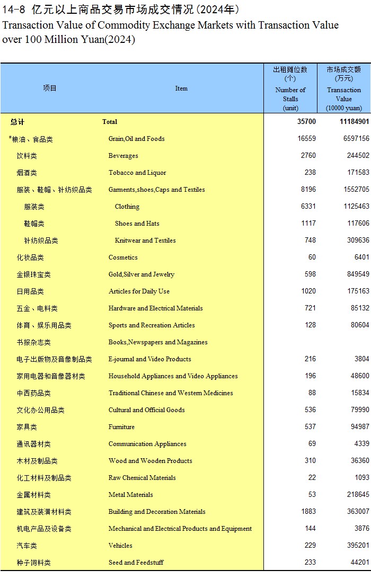
Task: Select the 'Grain,Oil and Foods' row label
Action: coord(136,139)
